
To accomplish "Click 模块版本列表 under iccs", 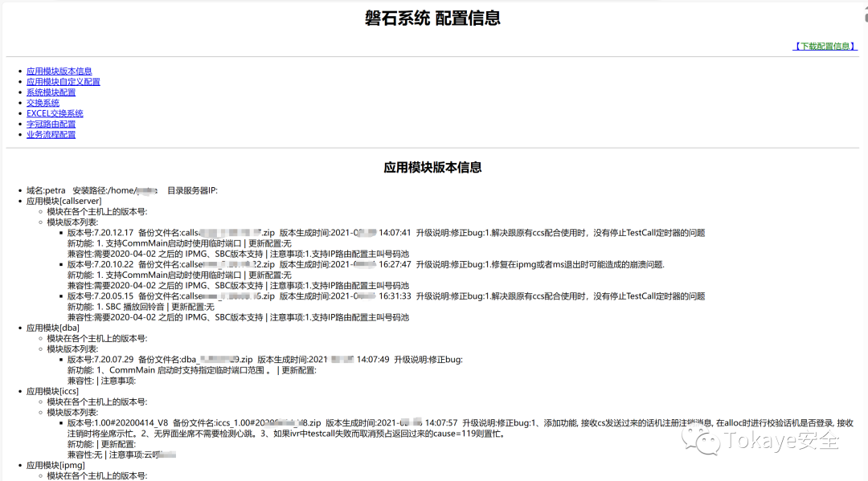I will pyautogui.click(x=72, y=413).
